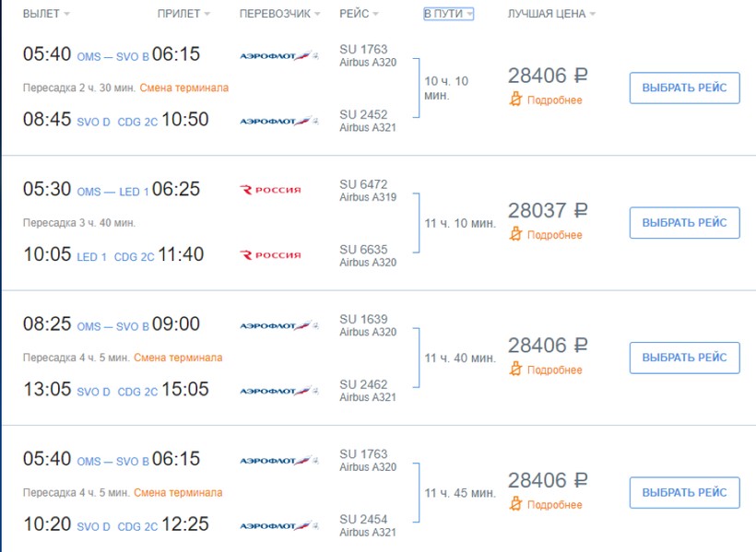Image resolution: width=756 pixels, height=552 pixels.
Task: Click Rossiya airline logo for flight SU 6472
Action: (271, 190)
